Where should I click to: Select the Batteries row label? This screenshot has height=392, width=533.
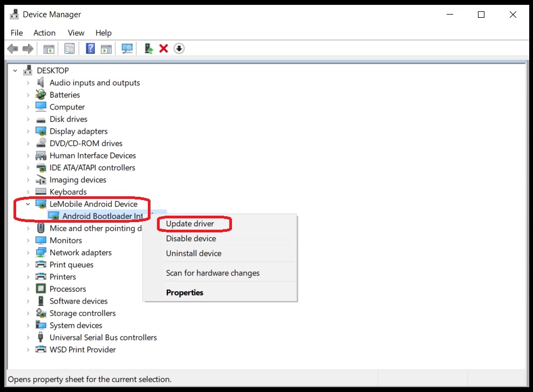pos(65,95)
